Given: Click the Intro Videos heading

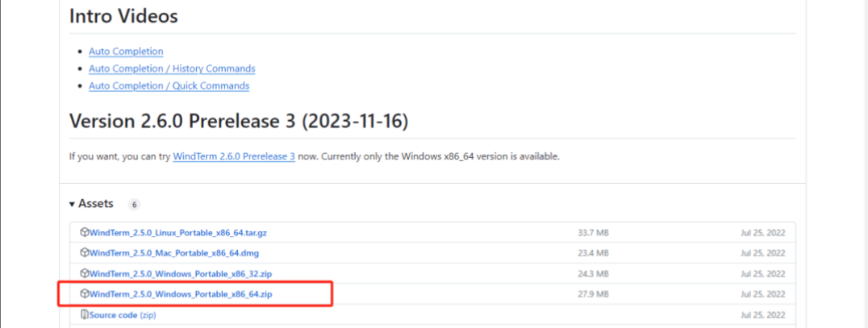Looking at the screenshot, I should [x=123, y=16].
